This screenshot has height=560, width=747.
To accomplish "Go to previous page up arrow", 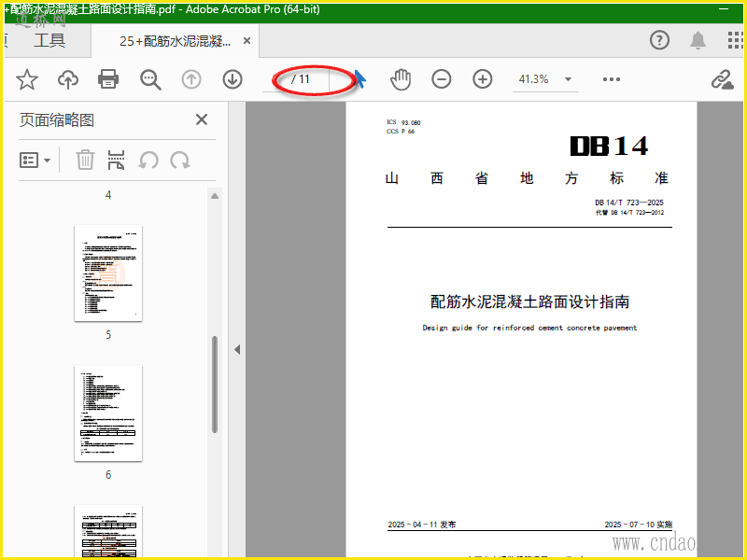I will [x=191, y=79].
